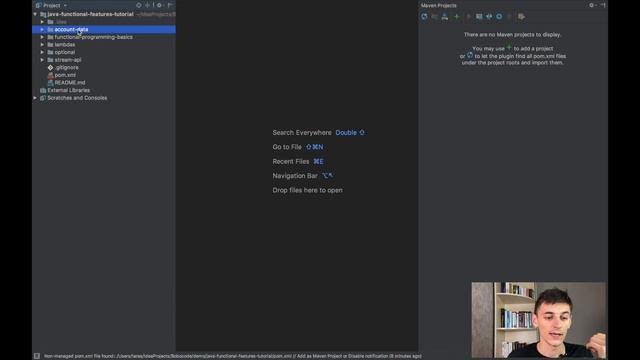Expand the account-data folder arrow

(x=42, y=29)
